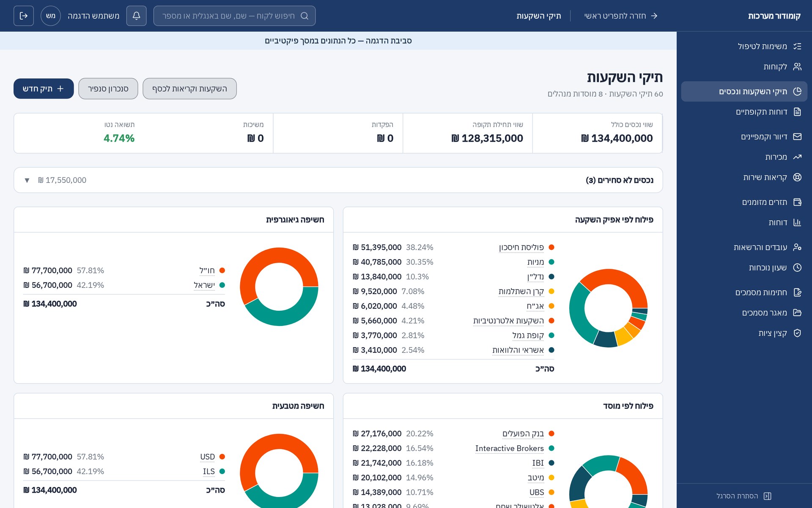Select the תיקי השקעות item in top bar
This screenshot has height=508, width=812.
(x=538, y=16)
